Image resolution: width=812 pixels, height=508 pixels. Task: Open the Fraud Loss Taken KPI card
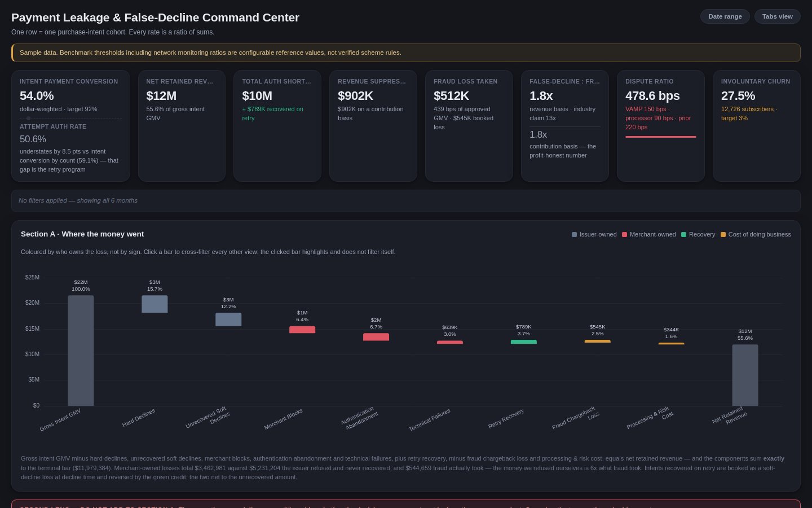pyautogui.click(x=469, y=126)
